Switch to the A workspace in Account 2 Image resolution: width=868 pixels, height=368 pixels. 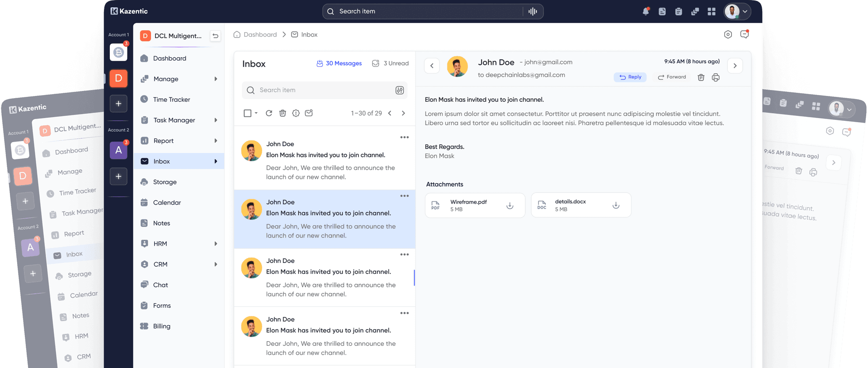tap(118, 150)
